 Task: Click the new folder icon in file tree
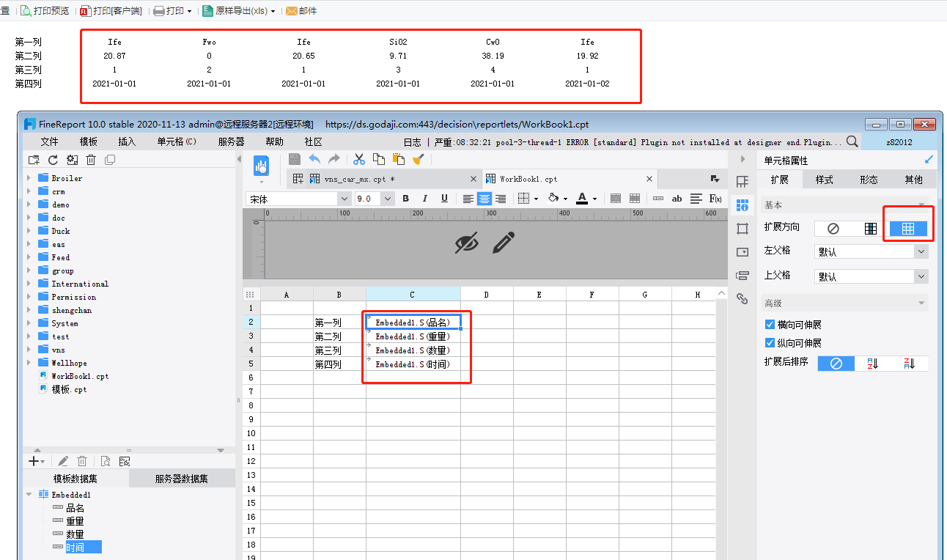pos(34,160)
